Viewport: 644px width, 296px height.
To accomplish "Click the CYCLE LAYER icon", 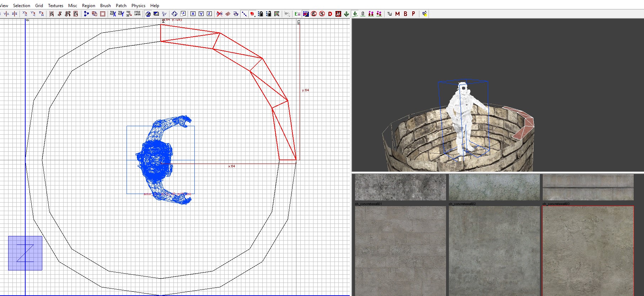I will click(137, 14).
